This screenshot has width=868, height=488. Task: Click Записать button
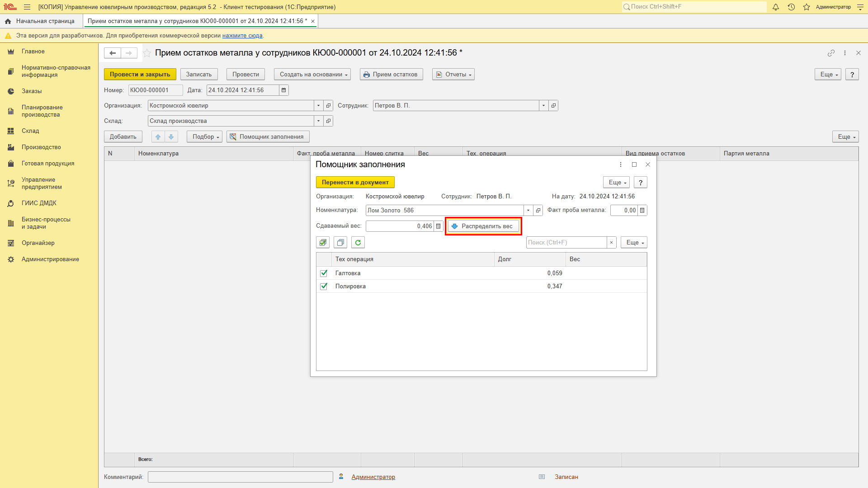click(x=199, y=75)
